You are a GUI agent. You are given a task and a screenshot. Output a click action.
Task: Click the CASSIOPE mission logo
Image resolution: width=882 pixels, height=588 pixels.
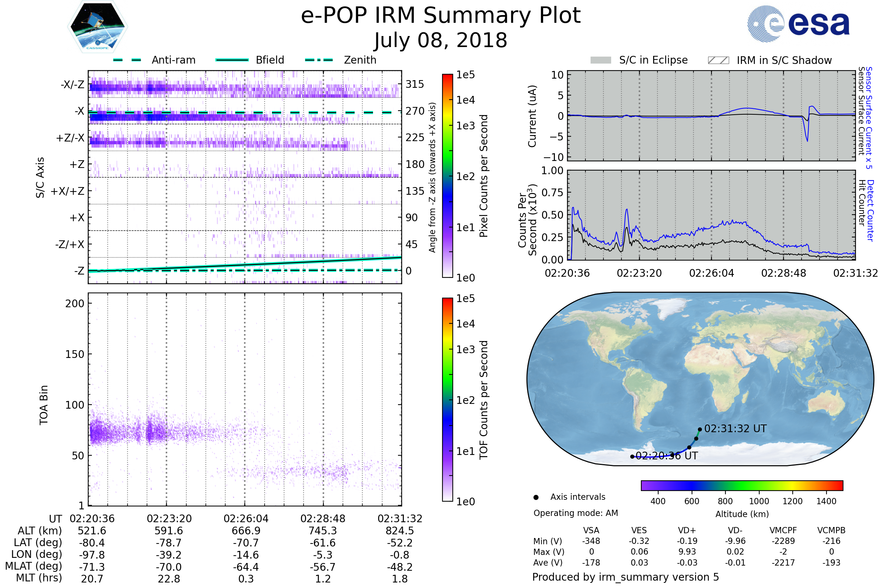[97, 27]
